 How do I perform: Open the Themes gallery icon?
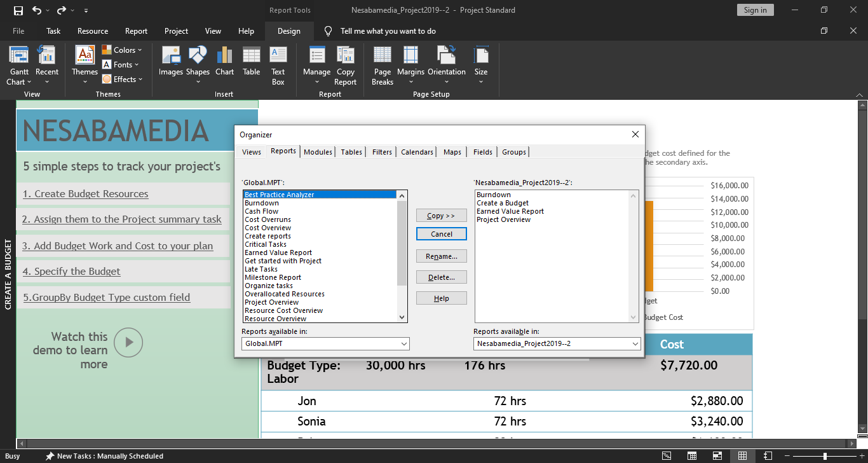pyautogui.click(x=85, y=56)
